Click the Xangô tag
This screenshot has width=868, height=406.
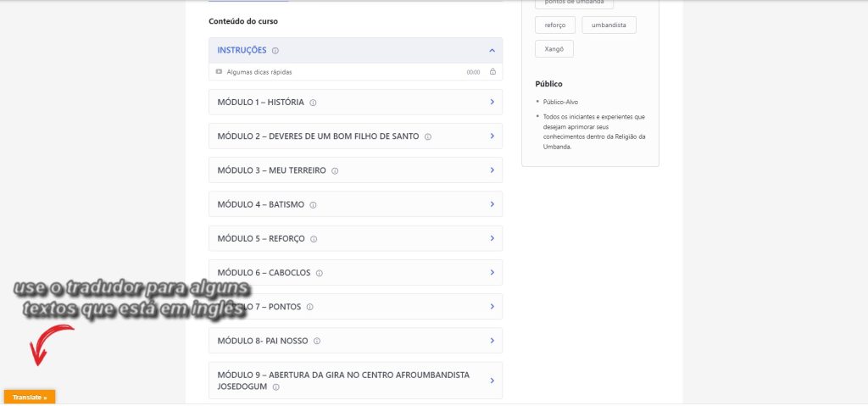[554, 49]
